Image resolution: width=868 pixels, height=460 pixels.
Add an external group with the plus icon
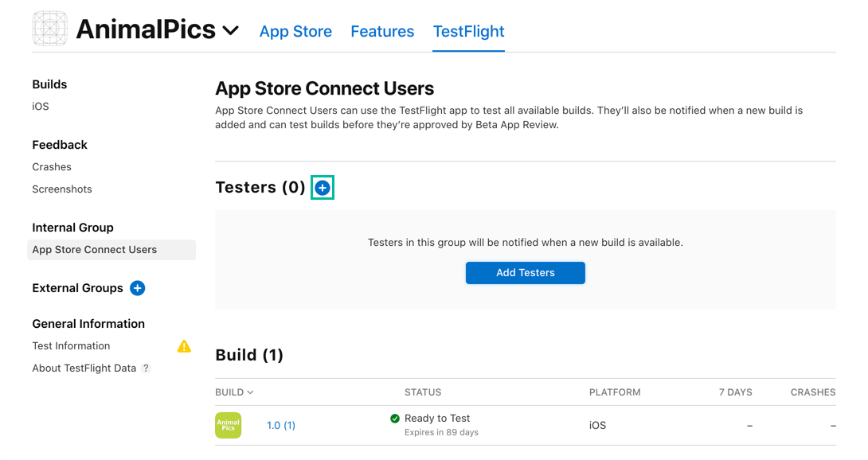coord(137,288)
